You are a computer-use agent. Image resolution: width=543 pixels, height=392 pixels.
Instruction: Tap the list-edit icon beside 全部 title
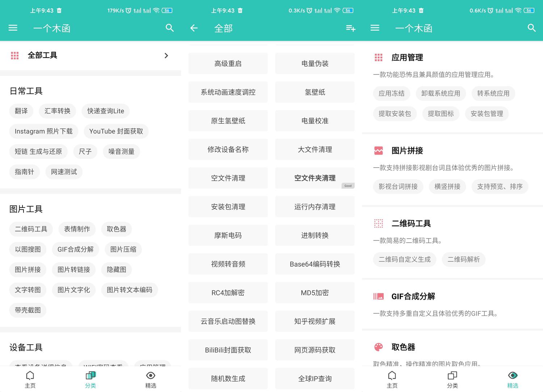350,28
